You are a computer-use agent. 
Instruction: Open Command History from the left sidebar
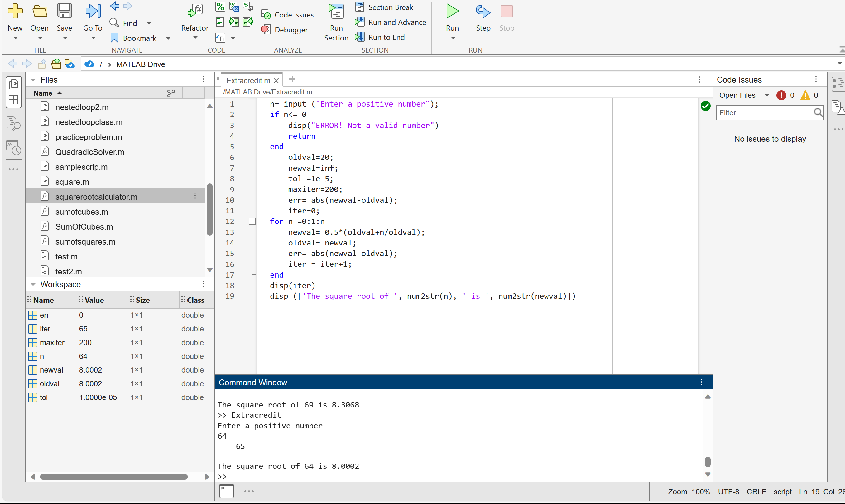14,148
